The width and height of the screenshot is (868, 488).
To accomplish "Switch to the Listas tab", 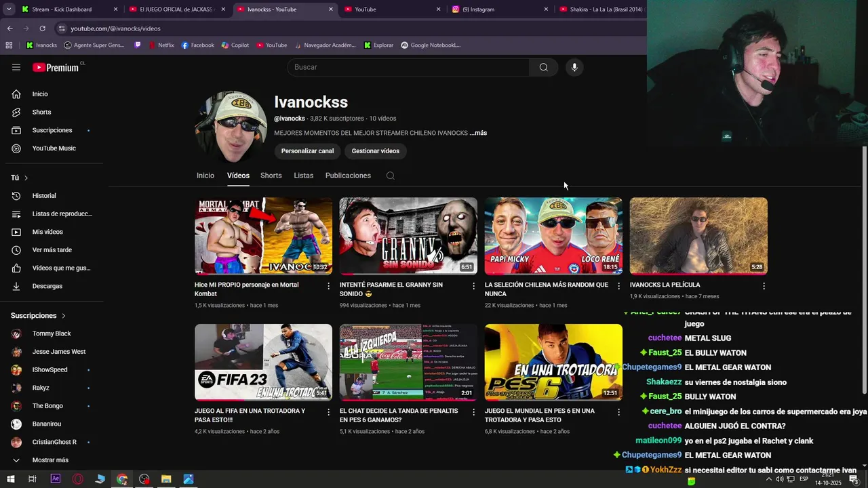I will click(304, 176).
